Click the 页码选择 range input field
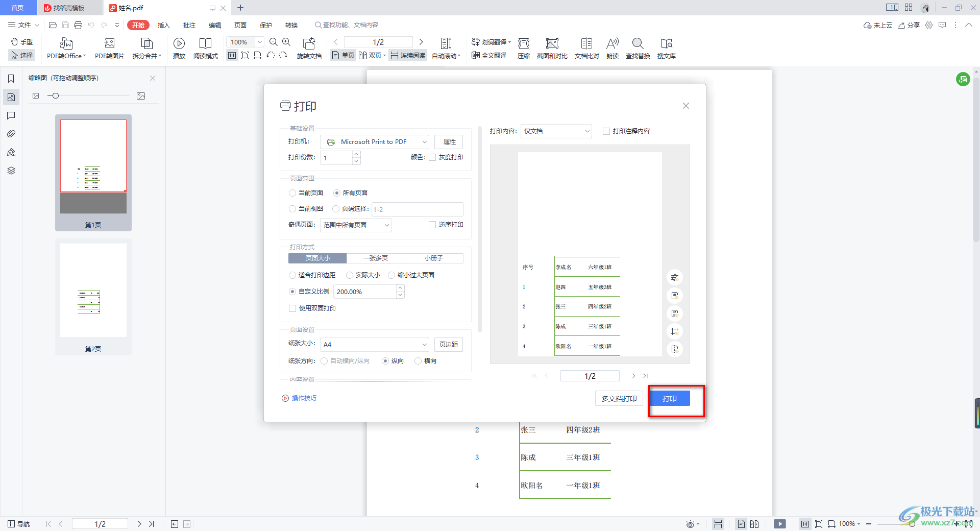The height and width of the screenshot is (531, 980). [x=418, y=209]
